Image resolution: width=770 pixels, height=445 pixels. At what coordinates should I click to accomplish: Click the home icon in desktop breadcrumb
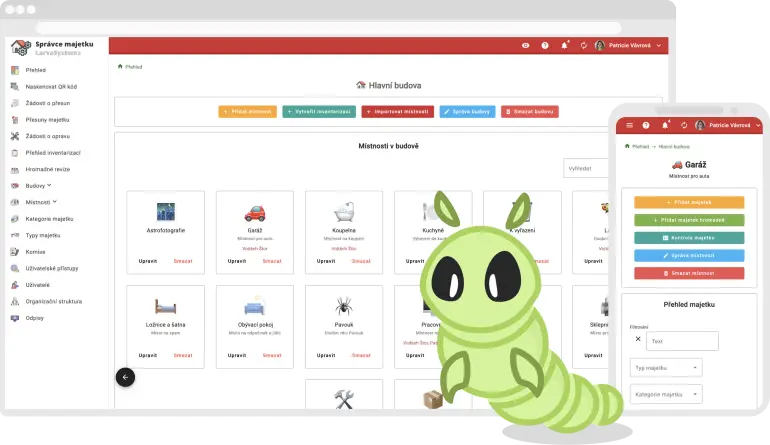120,67
